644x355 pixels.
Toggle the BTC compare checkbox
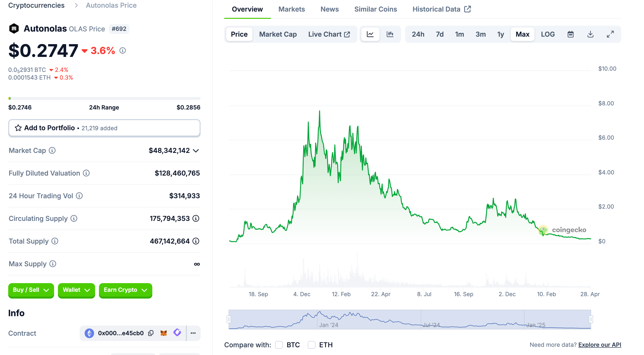click(279, 345)
